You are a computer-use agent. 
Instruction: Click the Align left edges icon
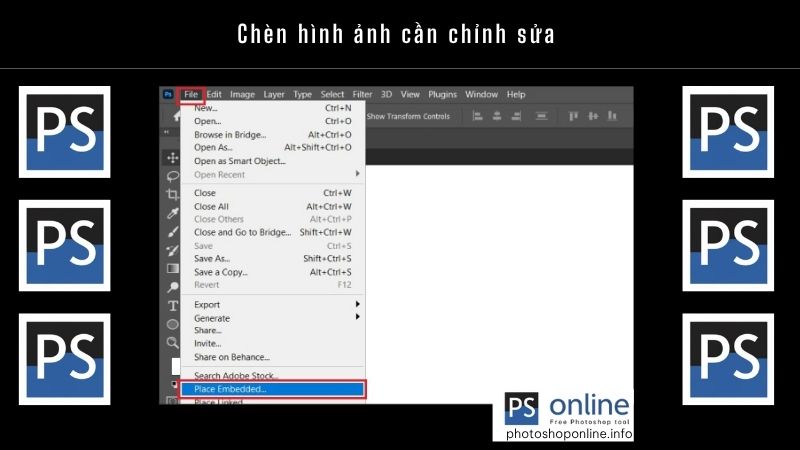478,116
